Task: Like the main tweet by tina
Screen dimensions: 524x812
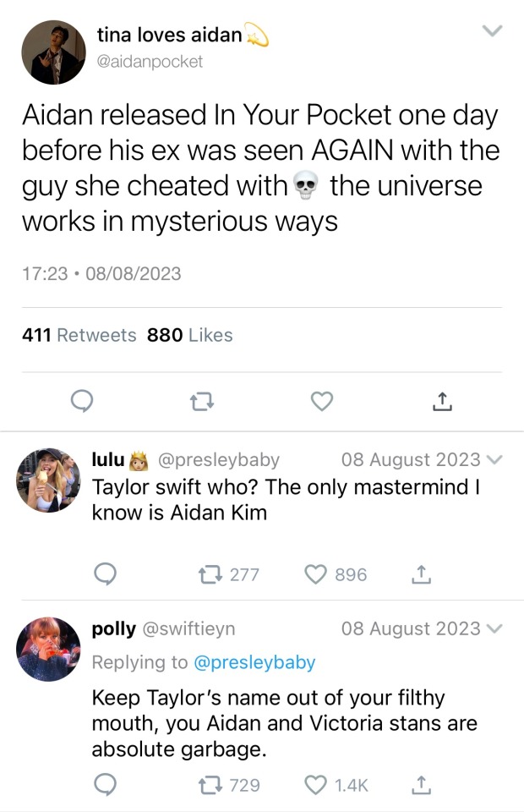Action: (321, 402)
